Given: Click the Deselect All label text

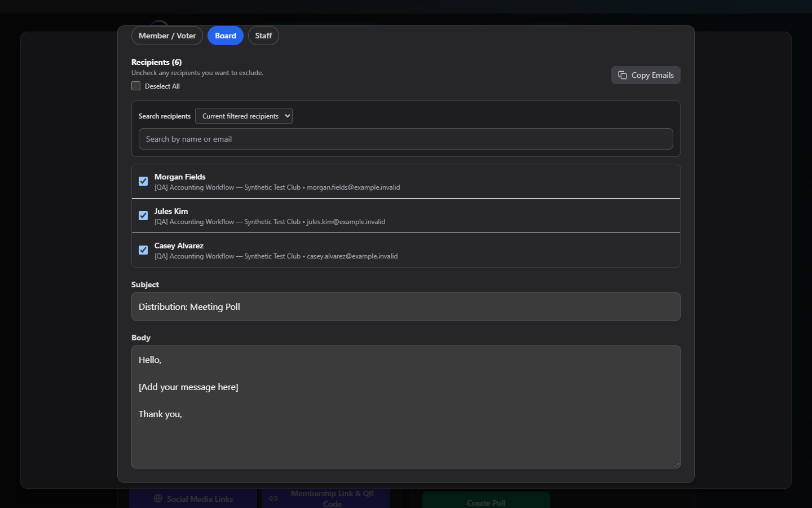Looking at the screenshot, I should pyautogui.click(x=162, y=86).
